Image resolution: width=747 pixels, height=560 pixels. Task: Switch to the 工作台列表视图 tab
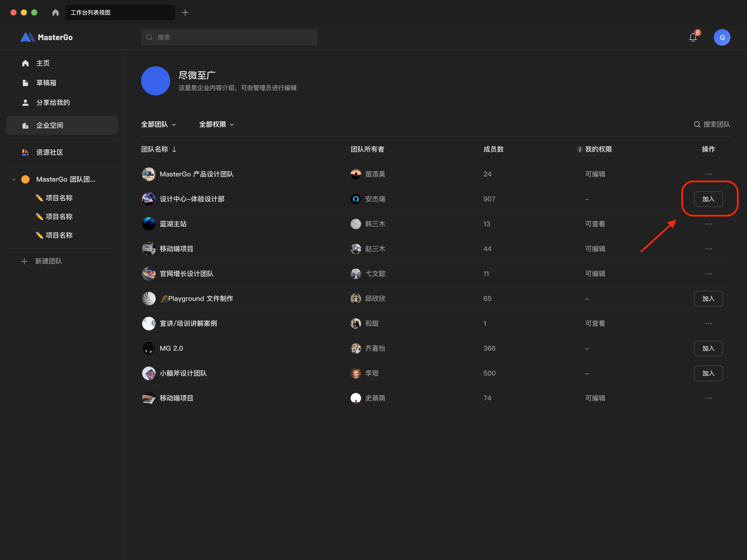120,12
